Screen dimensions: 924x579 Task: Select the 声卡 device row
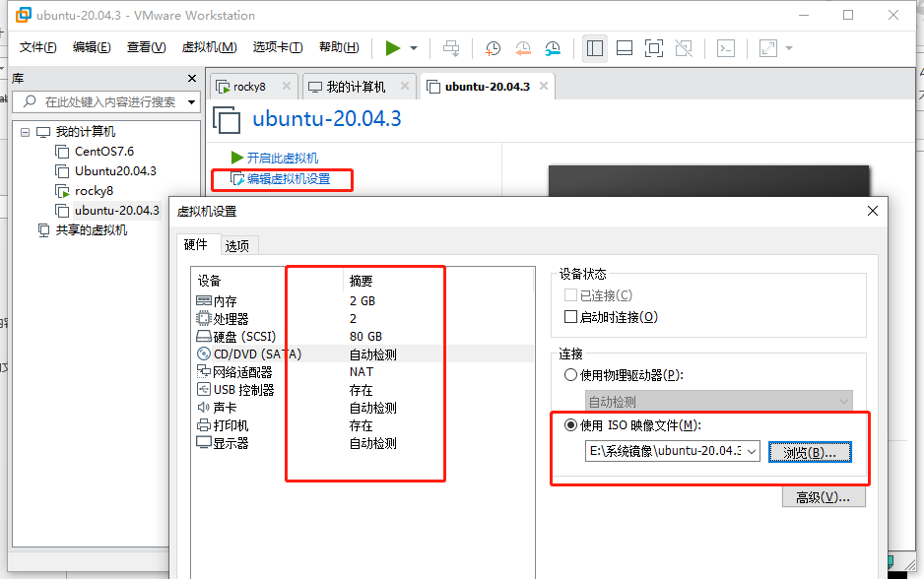(363, 408)
